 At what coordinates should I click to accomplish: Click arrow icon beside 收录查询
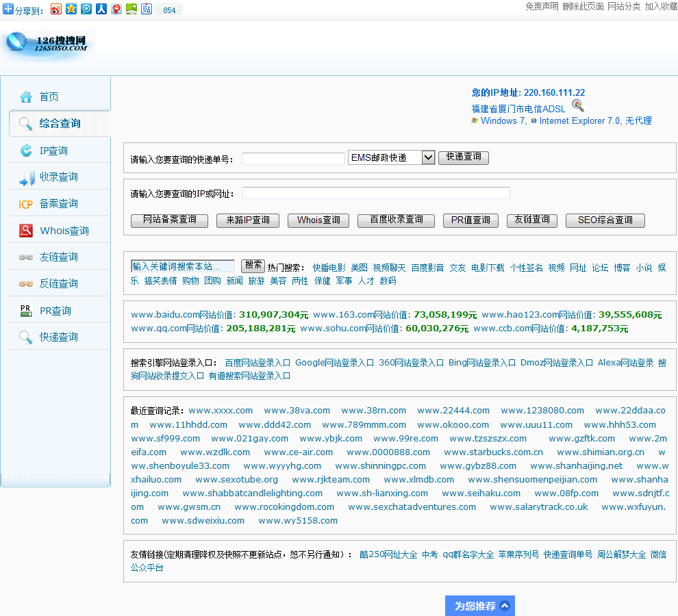(x=27, y=178)
